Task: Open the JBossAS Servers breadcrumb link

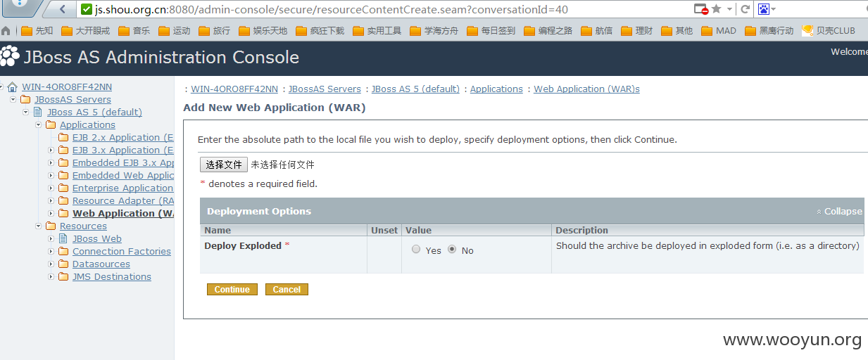Action: click(x=325, y=89)
